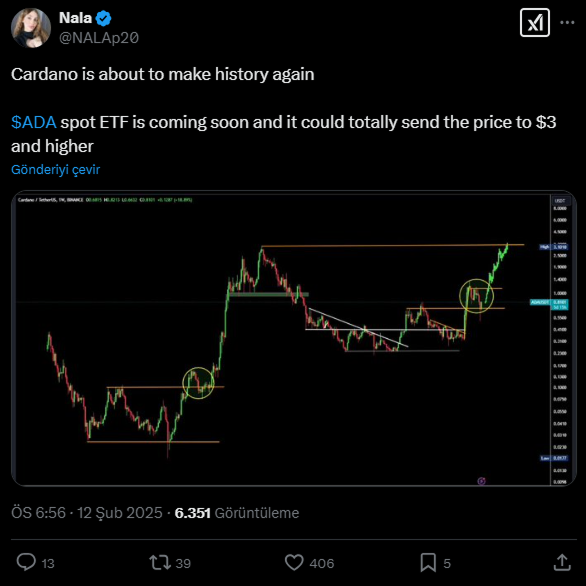Open the Grok explain icon

point(534,23)
